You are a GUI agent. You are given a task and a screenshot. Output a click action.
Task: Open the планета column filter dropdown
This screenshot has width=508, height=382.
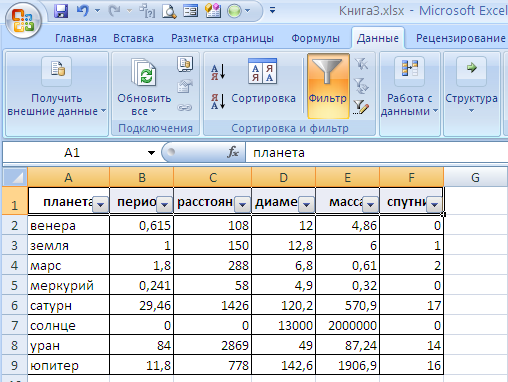tap(100, 204)
